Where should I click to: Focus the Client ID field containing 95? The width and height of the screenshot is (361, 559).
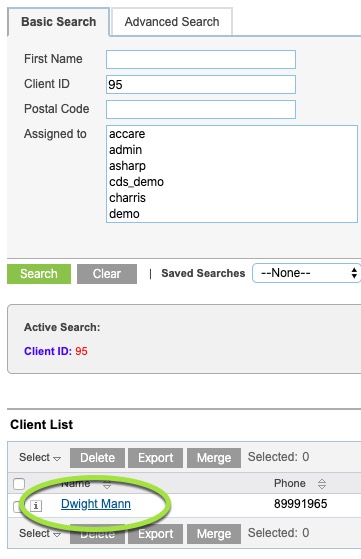pyautogui.click(x=201, y=84)
